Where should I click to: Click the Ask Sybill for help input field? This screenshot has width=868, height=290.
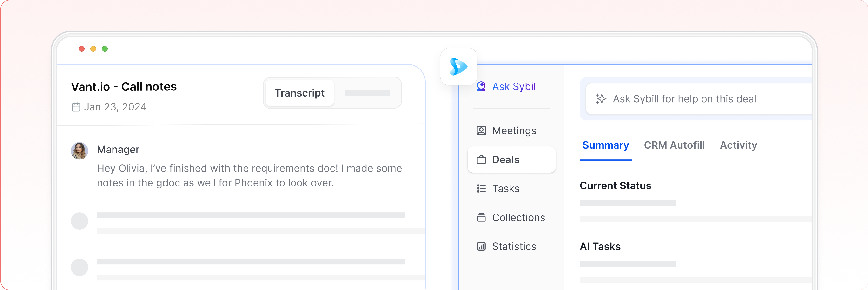[x=698, y=99]
